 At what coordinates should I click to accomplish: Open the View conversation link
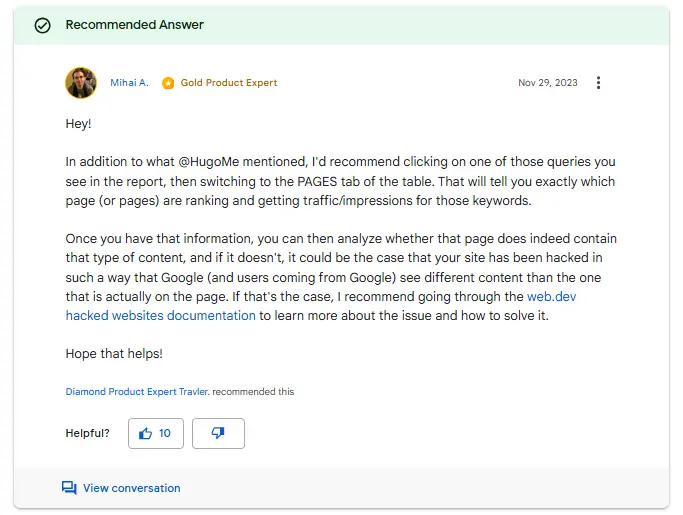(131, 488)
